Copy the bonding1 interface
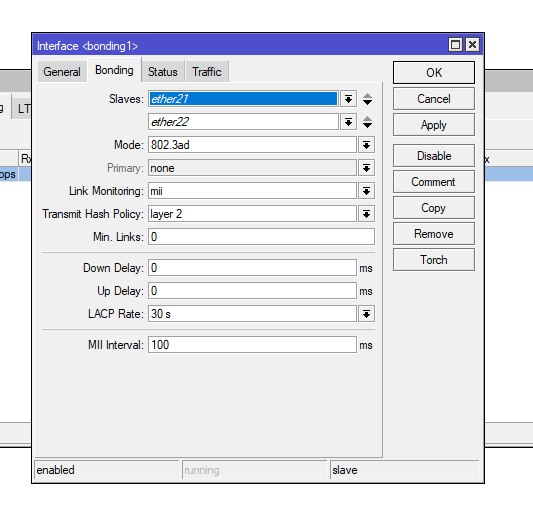Image resolution: width=533 pixels, height=509 pixels. click(434, 208)
